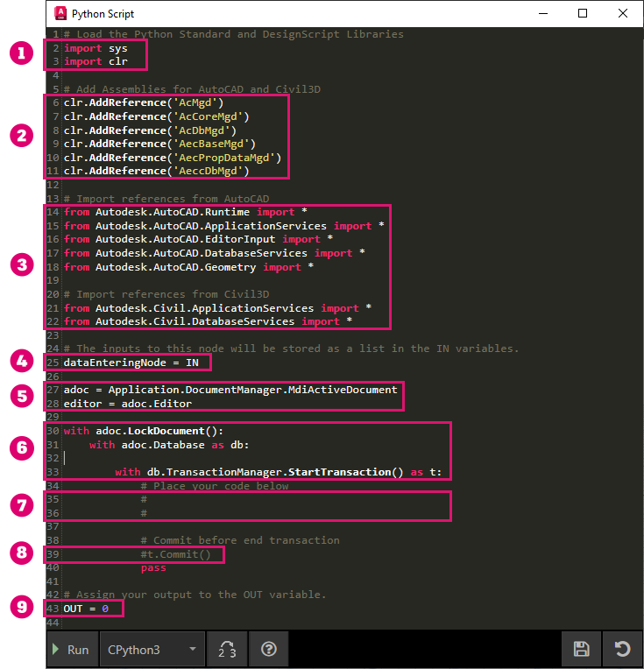This screenshot has height=669, width=644.
Task: Minimize the Python Script window
Action: (x=542, y=13)
